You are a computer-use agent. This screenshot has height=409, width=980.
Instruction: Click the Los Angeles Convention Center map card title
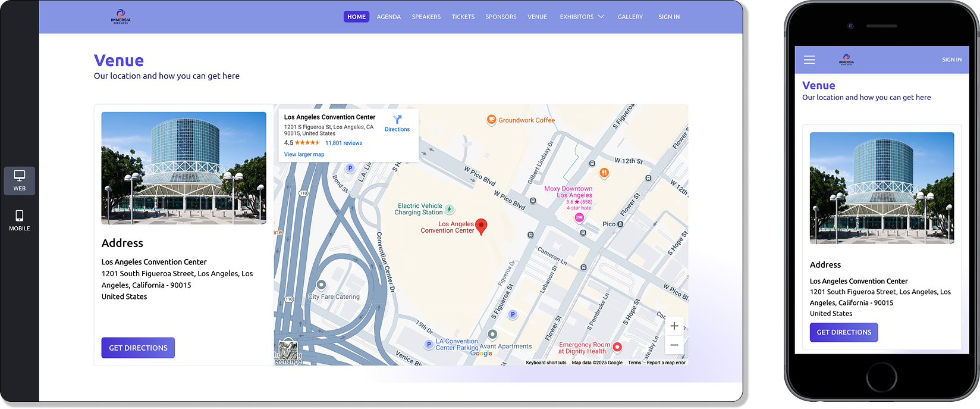329,117
